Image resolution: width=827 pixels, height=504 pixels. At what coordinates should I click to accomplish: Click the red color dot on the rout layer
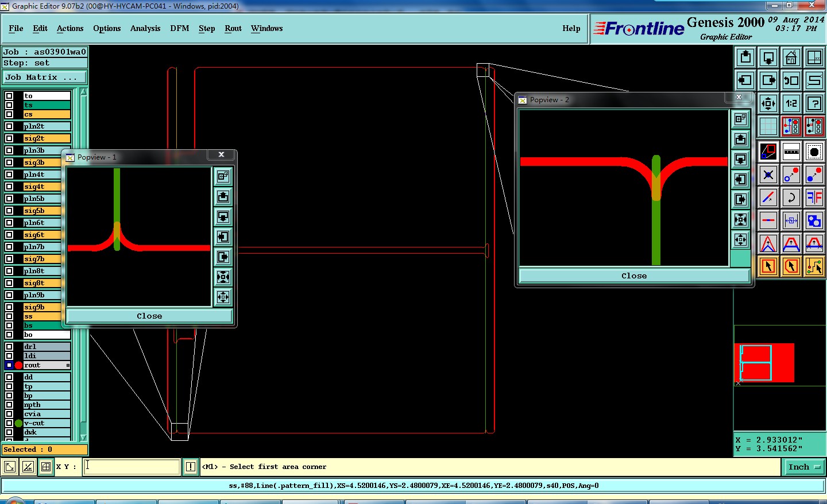coord(18,365)
